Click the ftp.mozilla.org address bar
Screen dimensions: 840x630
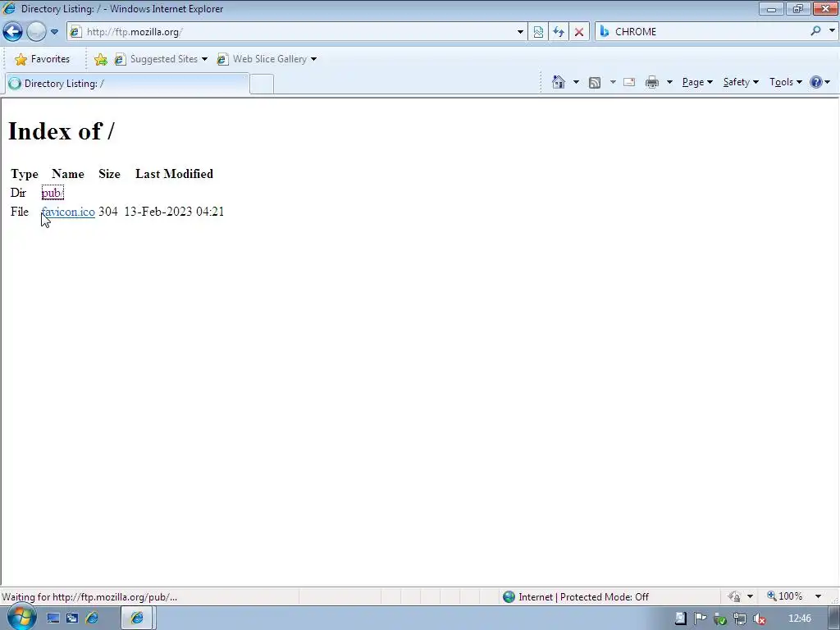(x=297, y=32)
